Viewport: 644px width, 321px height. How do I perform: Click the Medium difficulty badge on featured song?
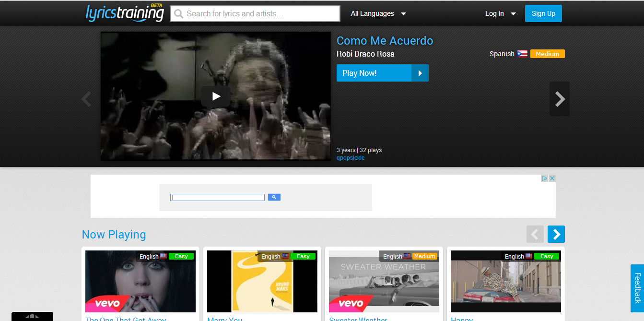548,54
